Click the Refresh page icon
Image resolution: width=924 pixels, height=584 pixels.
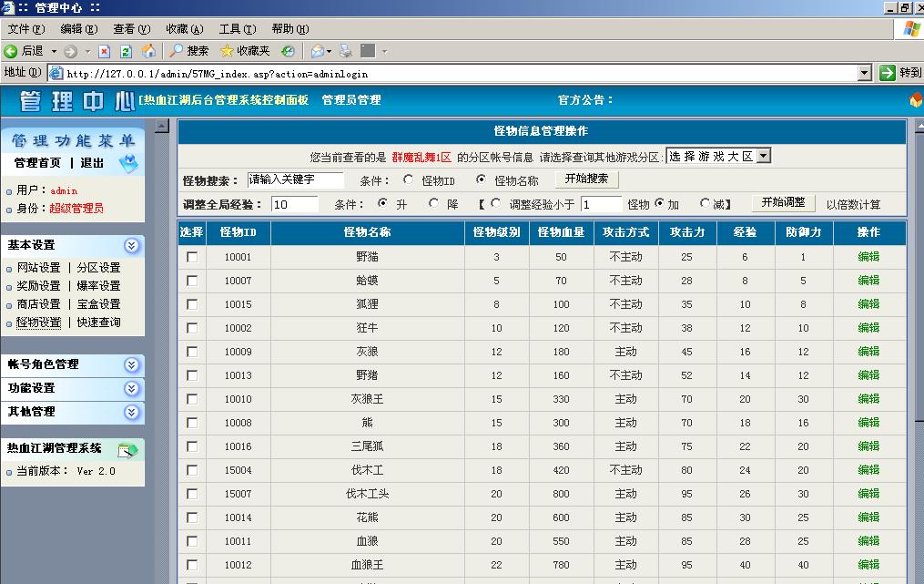point(126,51)
